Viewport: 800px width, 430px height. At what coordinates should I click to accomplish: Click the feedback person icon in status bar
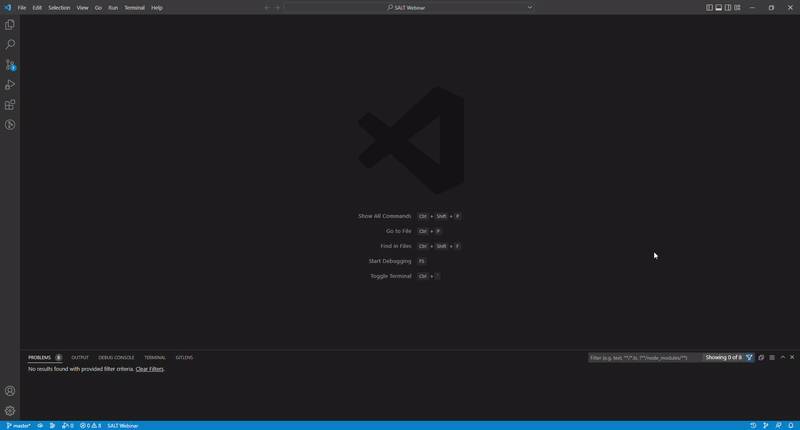(x=778, y=425)
